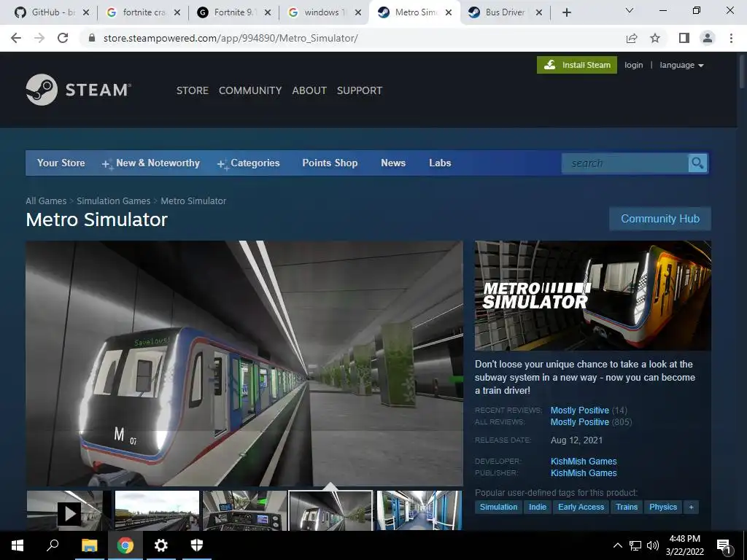Click Metro Simulator breadcrumb
This screenshot has width=747, height=560.
pos(193,201)
